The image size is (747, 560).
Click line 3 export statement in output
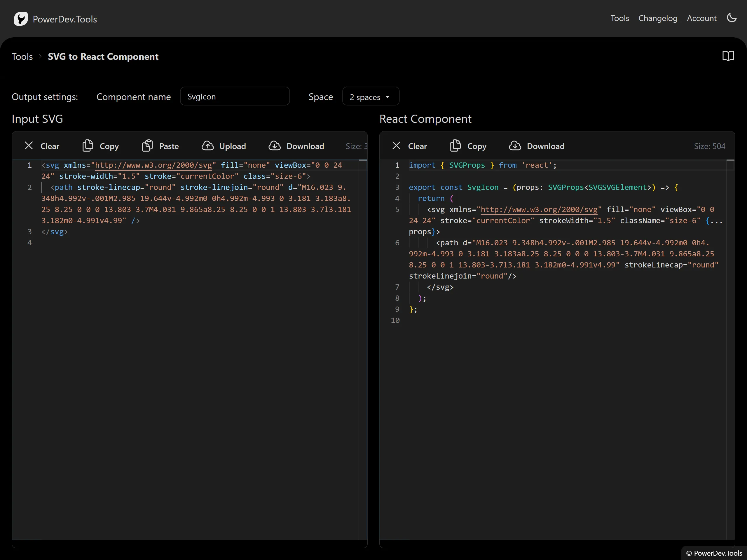pyautogui.click(x=540, y=187)
